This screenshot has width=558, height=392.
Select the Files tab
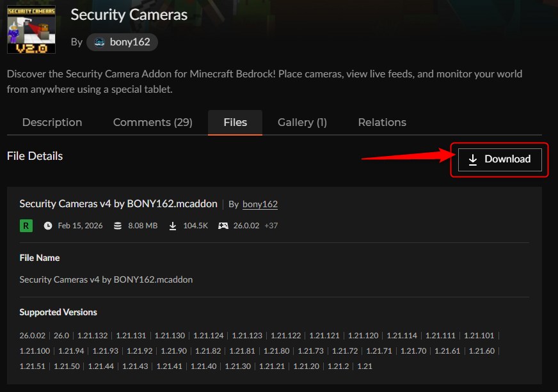coord(235,122)
